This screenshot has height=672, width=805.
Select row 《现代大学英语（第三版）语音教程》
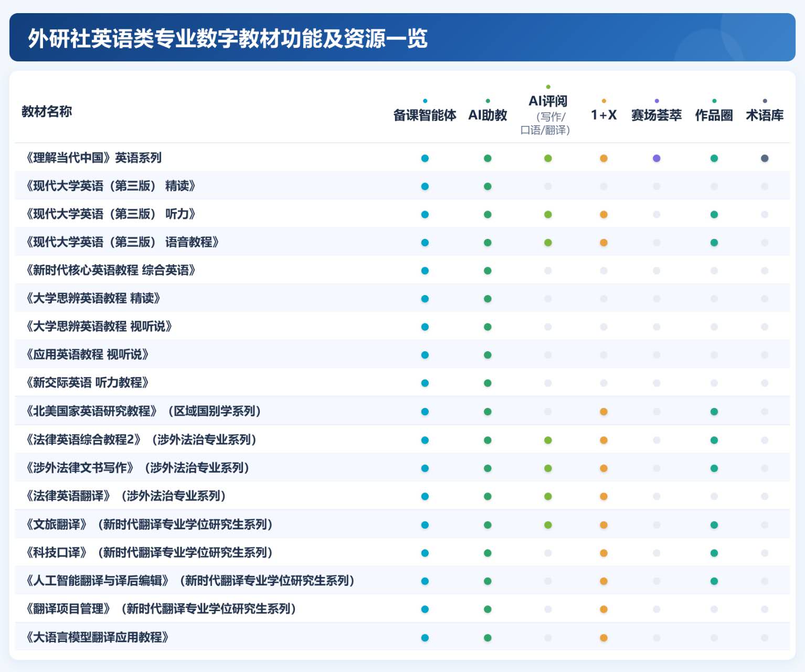[402, 243]
